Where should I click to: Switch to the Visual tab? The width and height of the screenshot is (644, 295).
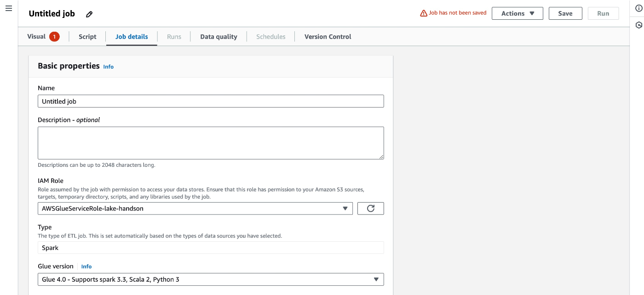point(36,37)
